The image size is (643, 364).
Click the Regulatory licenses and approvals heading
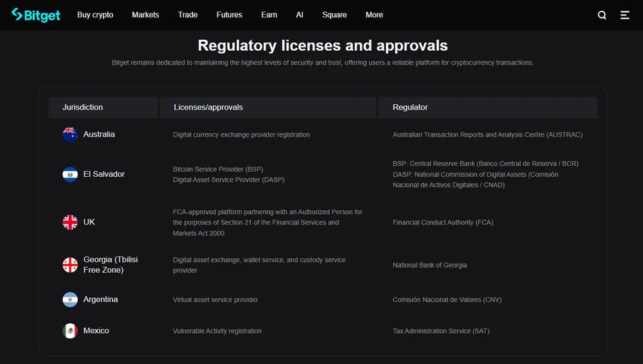[x=323, y=46]
